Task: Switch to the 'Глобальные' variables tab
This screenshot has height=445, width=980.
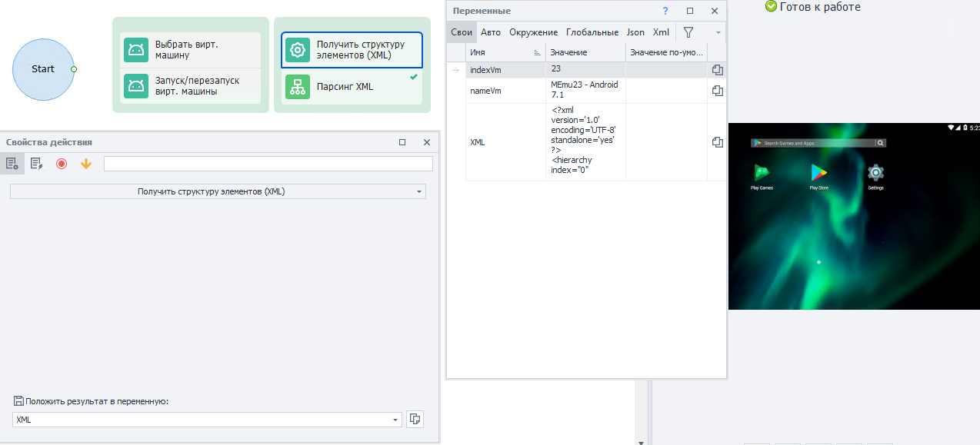Action: click(592, 32)
